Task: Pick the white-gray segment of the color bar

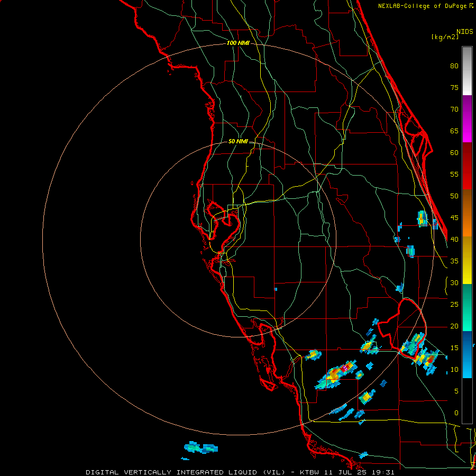Action: click(467, 71)
